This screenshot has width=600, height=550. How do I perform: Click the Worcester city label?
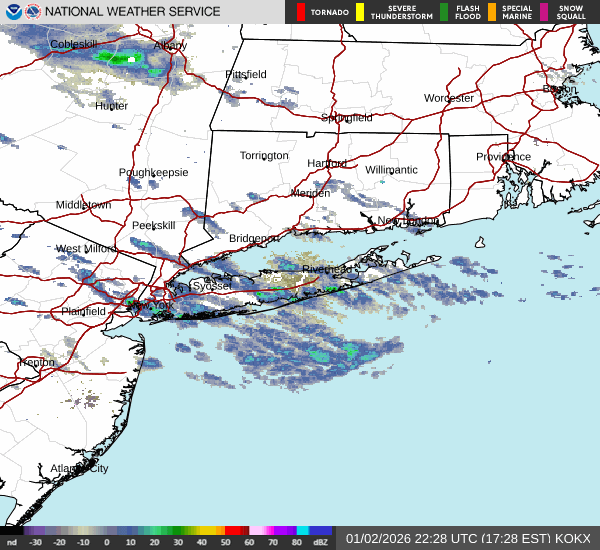tap(448, 98)
